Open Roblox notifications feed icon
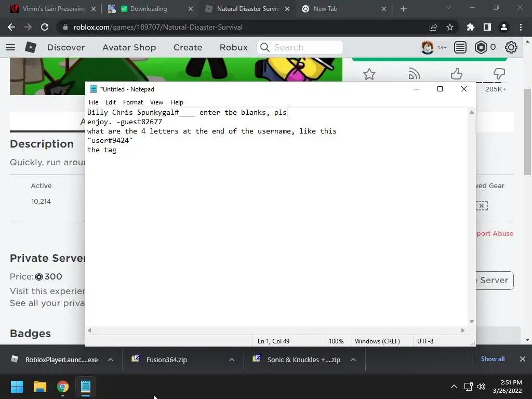Viewport: 532px width, 399px height. point(460,47)
